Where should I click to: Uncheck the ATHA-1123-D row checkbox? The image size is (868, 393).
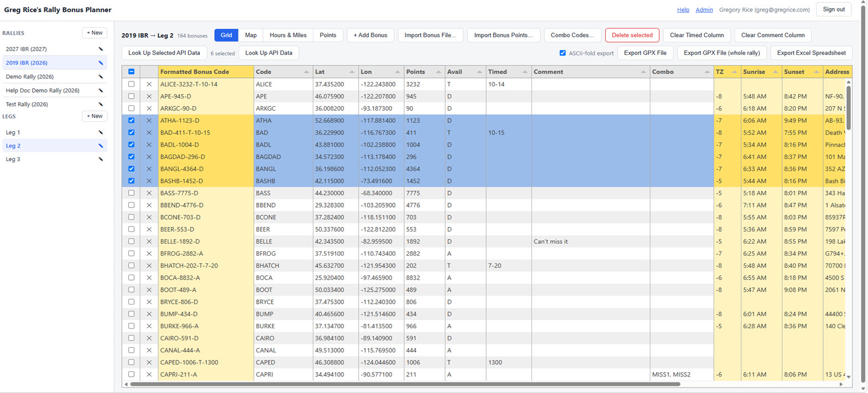131,121
